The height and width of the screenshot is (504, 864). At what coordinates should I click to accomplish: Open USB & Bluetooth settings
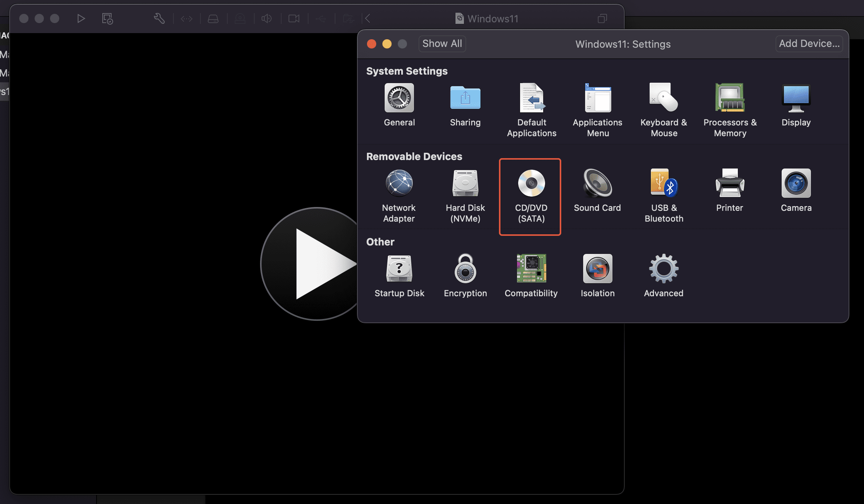pos(664,196)
